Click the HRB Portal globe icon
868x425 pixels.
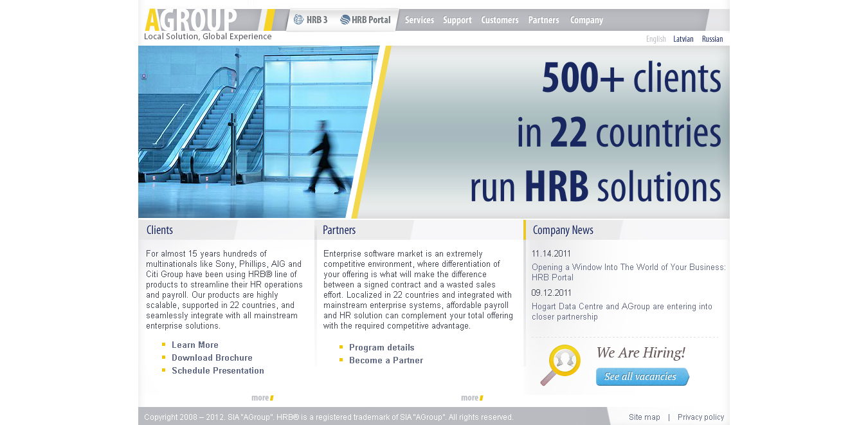click(x=345, y=20)
